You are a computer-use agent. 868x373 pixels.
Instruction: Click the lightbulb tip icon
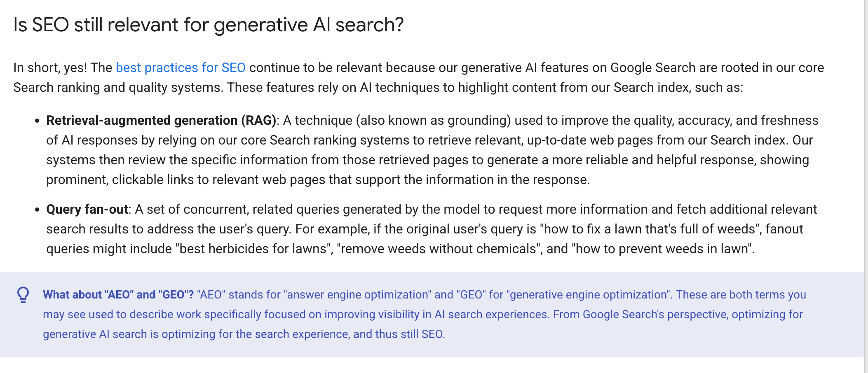[x=23, y=295]
